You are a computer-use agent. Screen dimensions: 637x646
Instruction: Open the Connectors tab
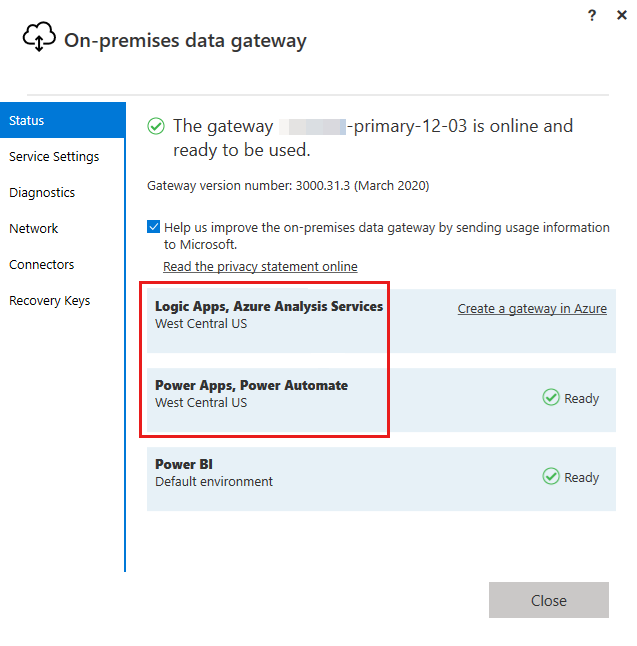point(42,265)
